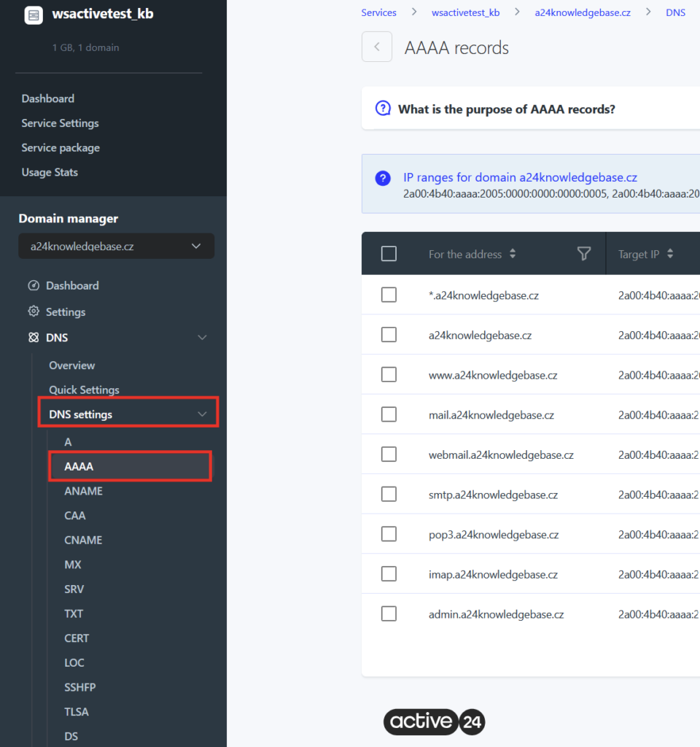Open IP ranges for domain a24knowledgebase.cz link
Screen dimensions: 700x747
520,177
